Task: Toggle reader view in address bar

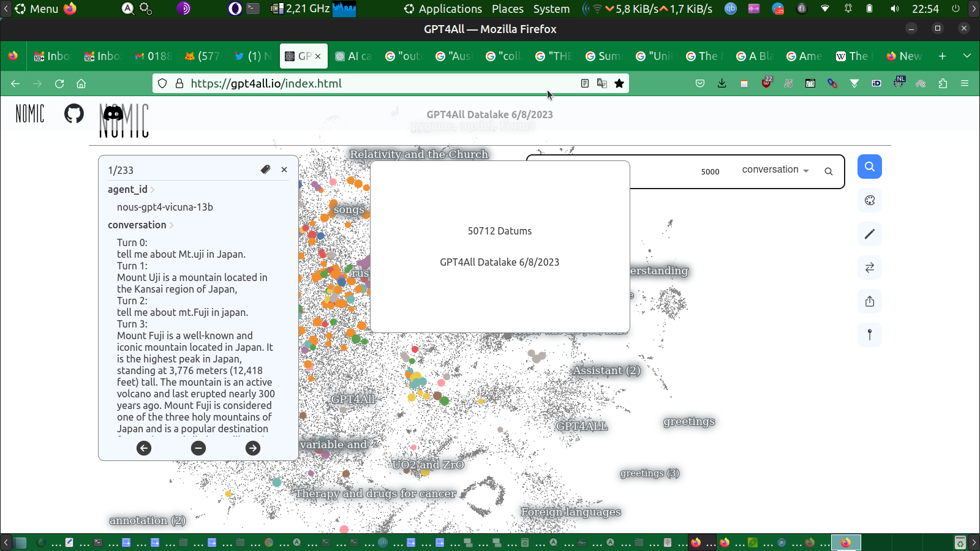Action: [585, 83]
